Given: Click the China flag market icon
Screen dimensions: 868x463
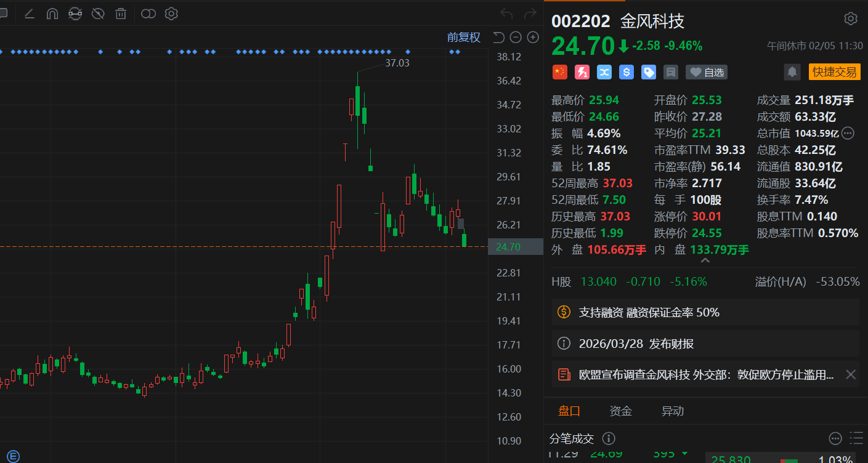Looking at the screenshot, I should click(x=559, y=72).
